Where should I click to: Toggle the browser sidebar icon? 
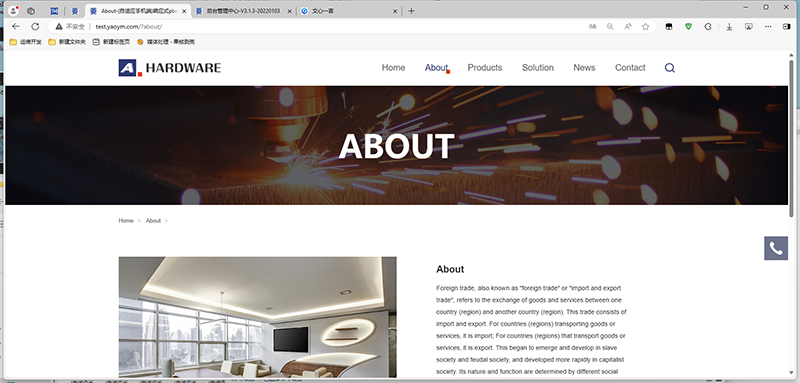pyautogui.click(x=786, y=27)
